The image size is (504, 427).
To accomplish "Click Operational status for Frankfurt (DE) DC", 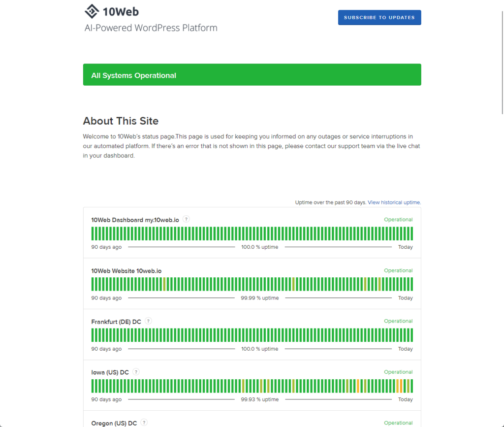I will [398, 321].
